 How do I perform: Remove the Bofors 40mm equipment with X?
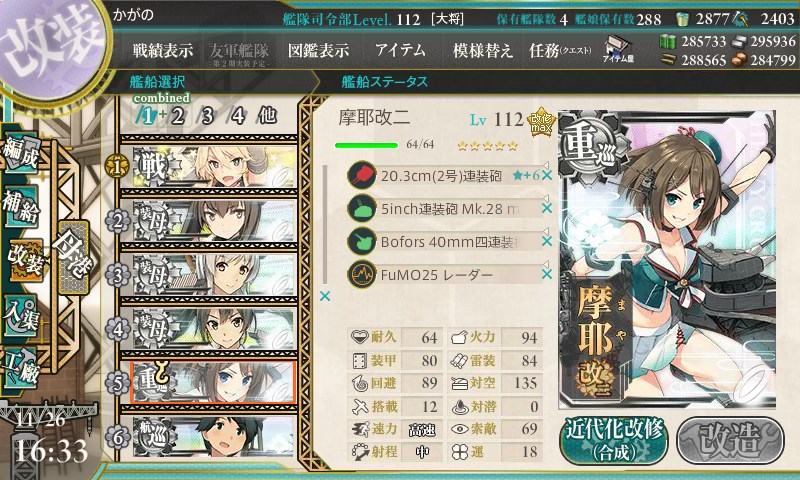point(547,241)
